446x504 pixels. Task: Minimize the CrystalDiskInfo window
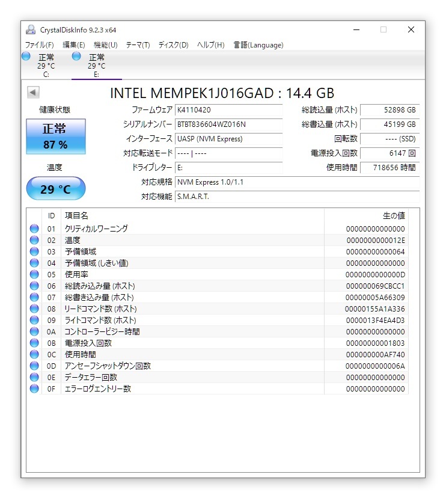pyautogui.click(x=356, y=29)
